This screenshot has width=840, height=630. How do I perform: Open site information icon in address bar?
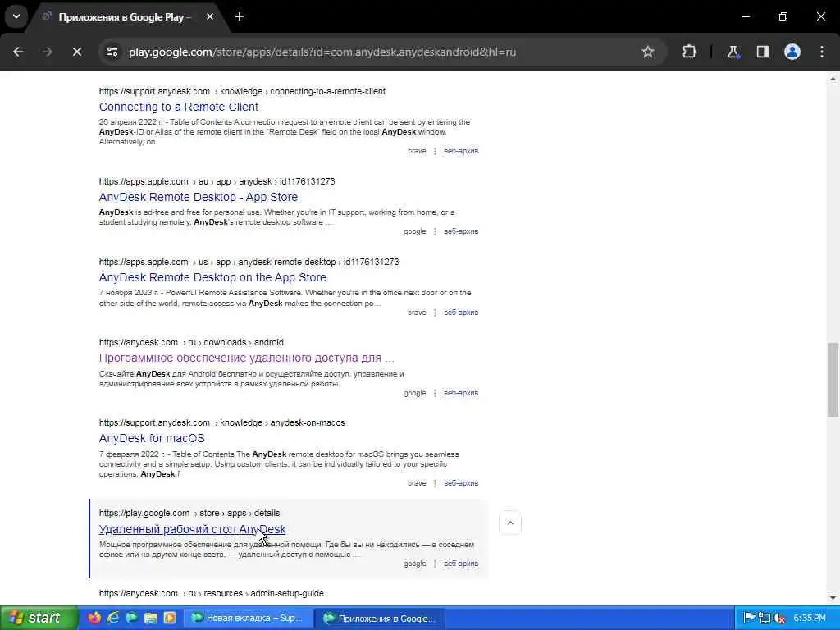112,52
